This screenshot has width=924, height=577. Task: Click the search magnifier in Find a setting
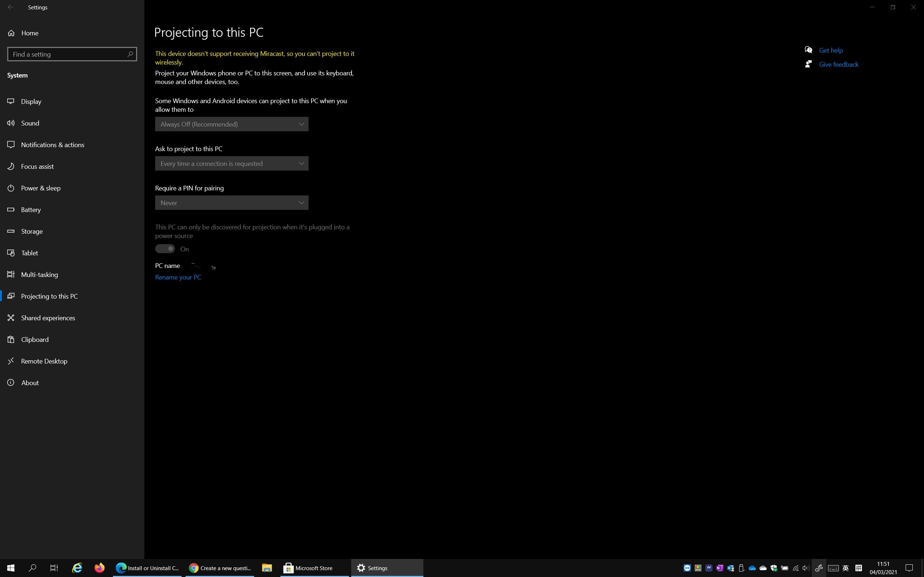pyautogui.click(x=130, y=54)
